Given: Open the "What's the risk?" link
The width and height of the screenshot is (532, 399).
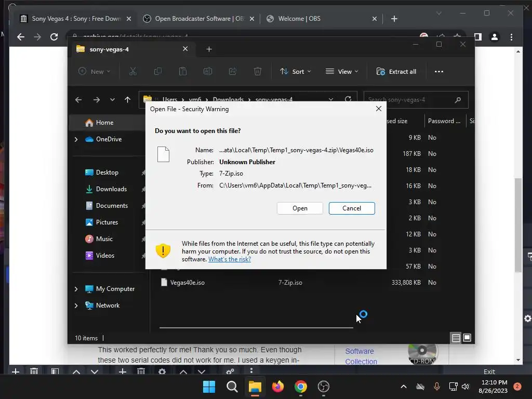Looking at the screenshot, I should tap(230, 259).
